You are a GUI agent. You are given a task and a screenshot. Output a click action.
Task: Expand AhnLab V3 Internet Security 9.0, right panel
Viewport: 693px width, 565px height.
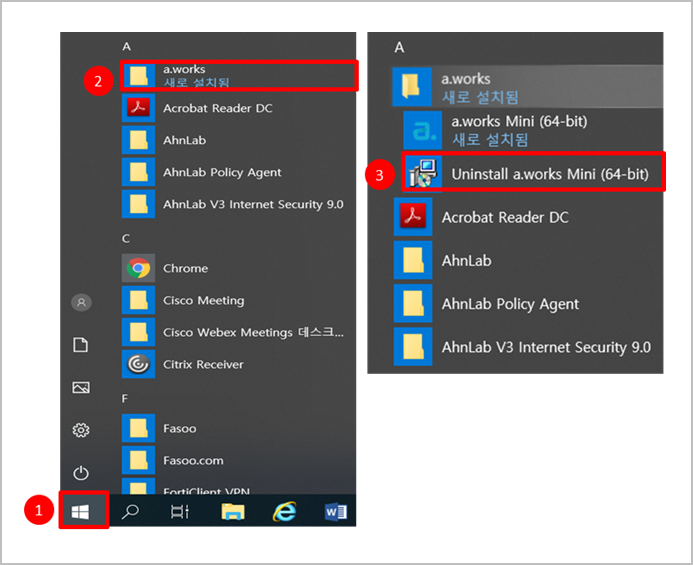(528, 347)
